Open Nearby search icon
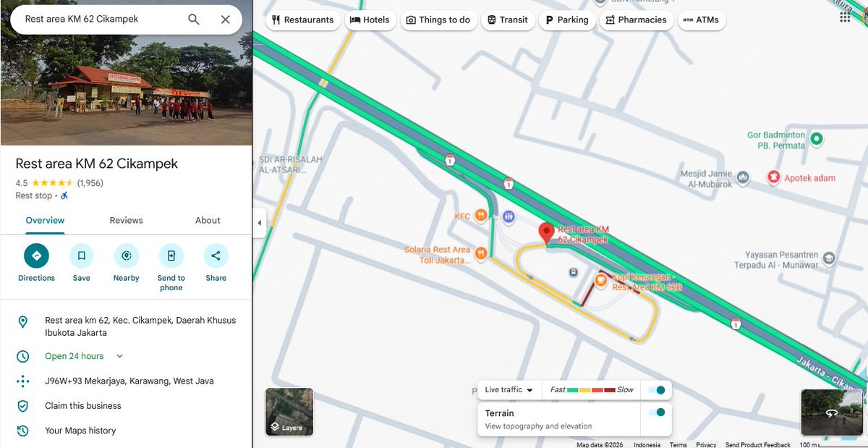This screenshot has width=868, height=448. (126, 255)
